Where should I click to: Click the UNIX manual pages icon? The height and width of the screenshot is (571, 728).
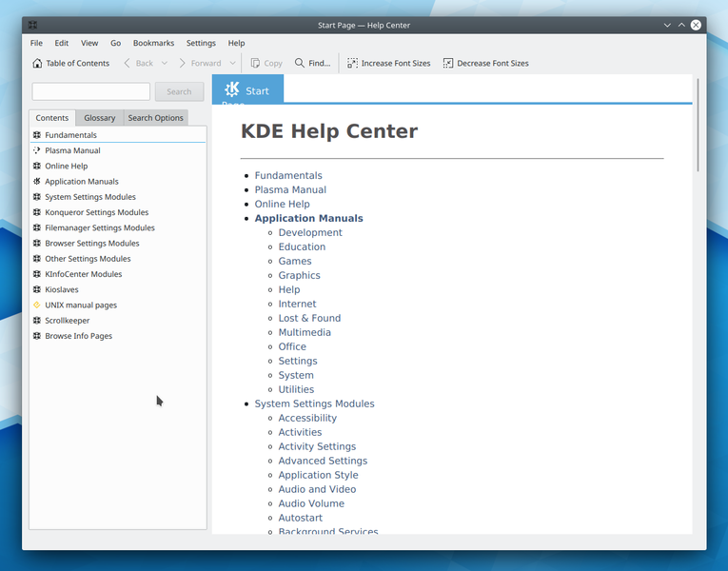click(x=36, y=305)
